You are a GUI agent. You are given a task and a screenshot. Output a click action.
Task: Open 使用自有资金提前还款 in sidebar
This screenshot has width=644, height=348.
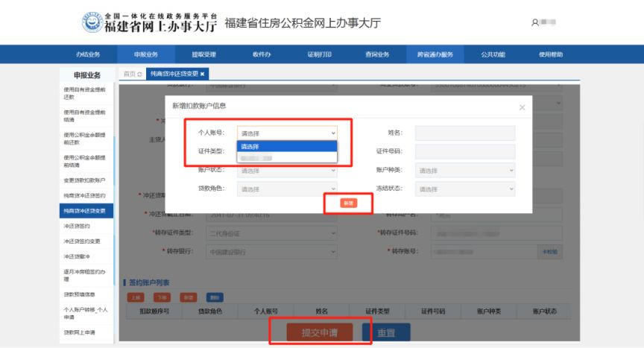(85, 93)
